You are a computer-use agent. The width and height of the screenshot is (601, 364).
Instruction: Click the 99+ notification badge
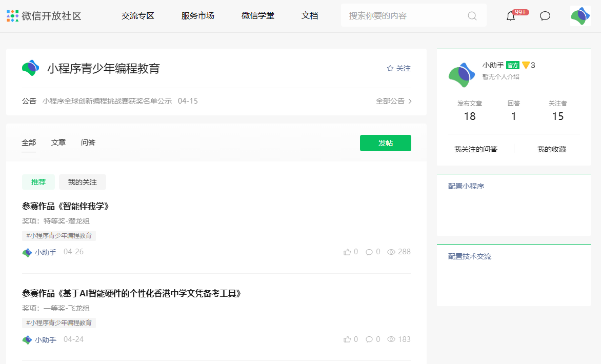[x=520, y=12]
